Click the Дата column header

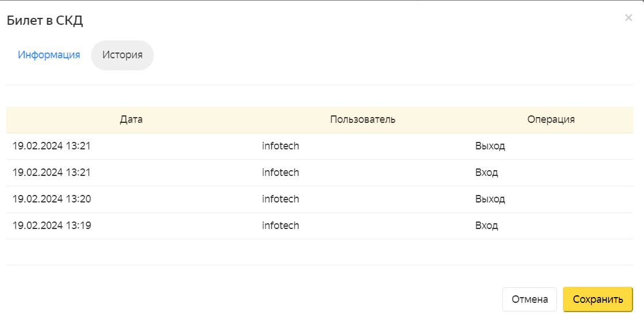coord(131,119)
